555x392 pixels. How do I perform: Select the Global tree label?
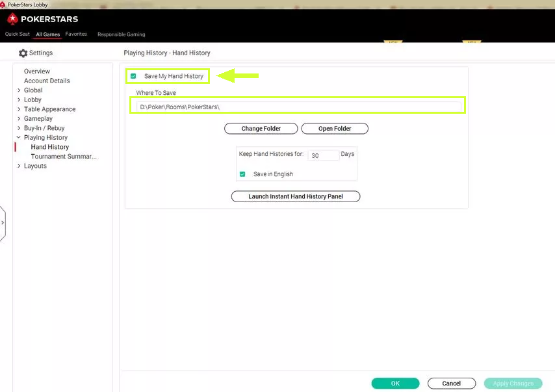click(33, 90)
